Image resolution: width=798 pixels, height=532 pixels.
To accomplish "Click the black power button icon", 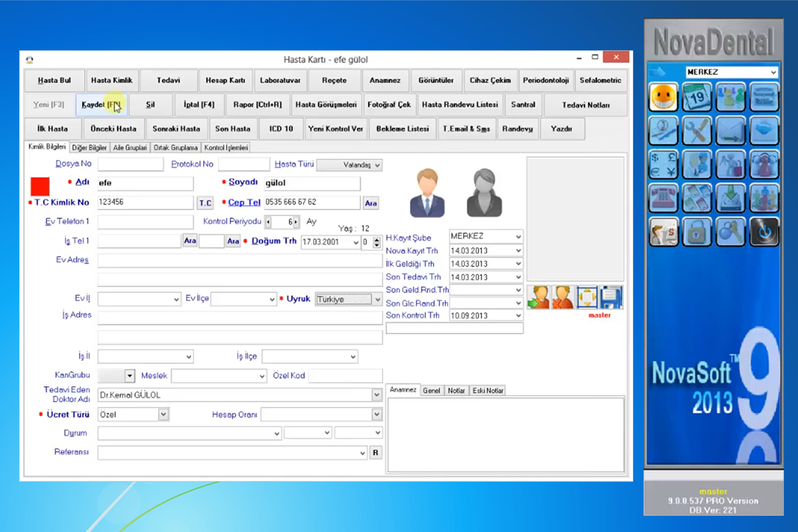I will 765,231.
